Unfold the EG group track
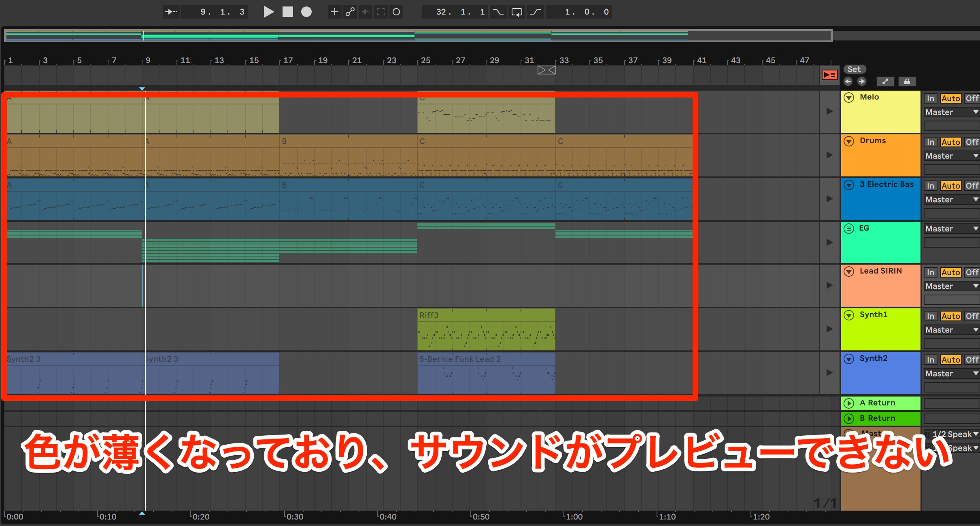Viewport: 980px width, 526px height. click(x=849, y=229)
